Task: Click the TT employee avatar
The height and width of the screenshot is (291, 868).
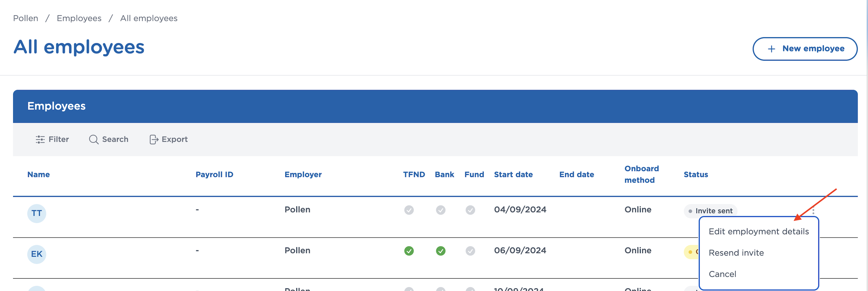Action: tap(37, 213)
